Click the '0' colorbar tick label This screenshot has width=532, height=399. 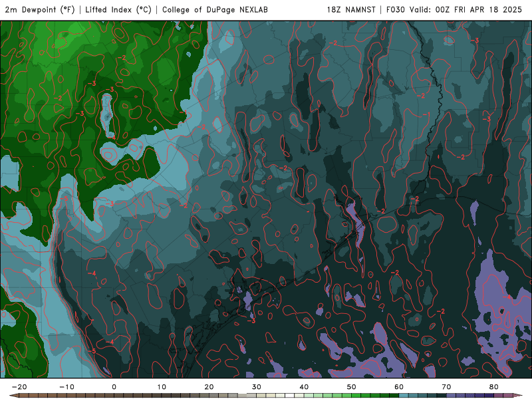click(114, 387)
